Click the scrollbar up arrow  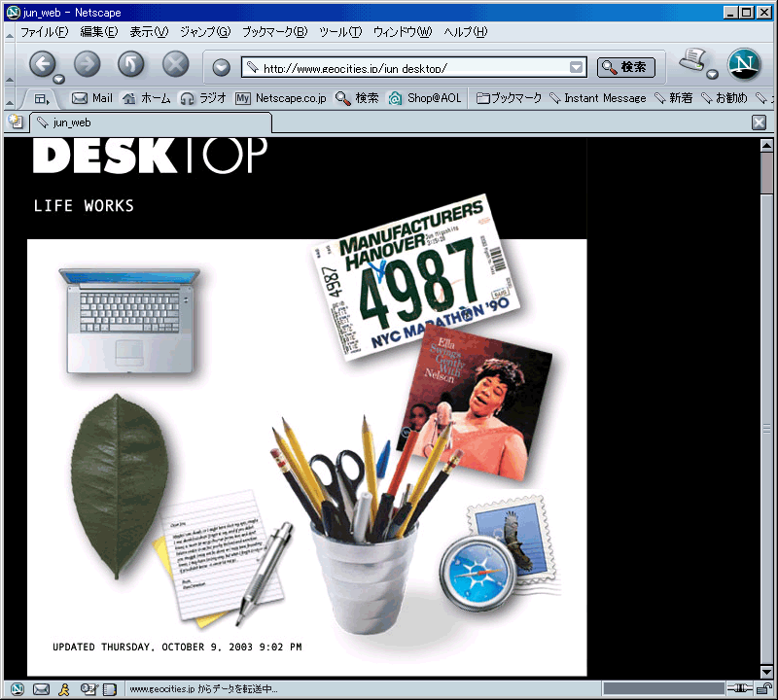click(x=766, y=146)
